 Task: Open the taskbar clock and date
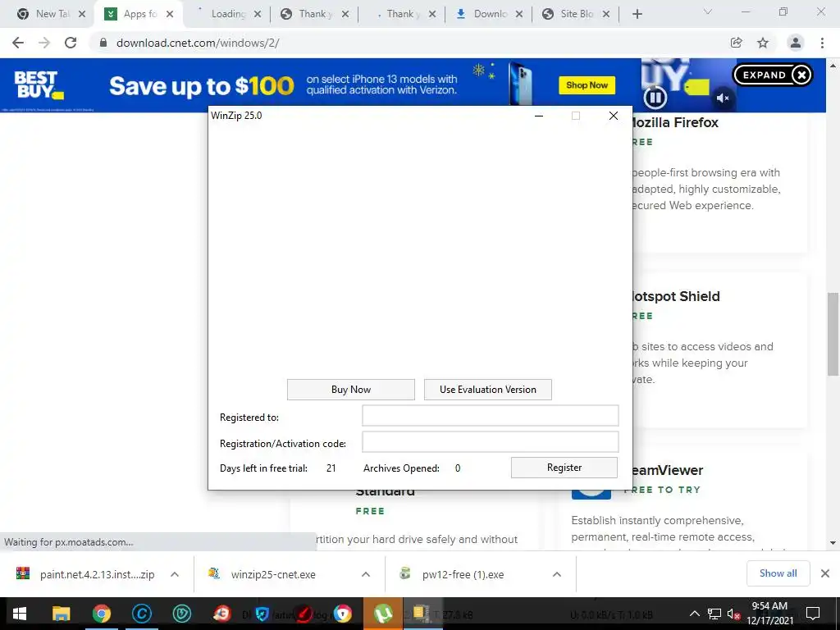point(769,614)
